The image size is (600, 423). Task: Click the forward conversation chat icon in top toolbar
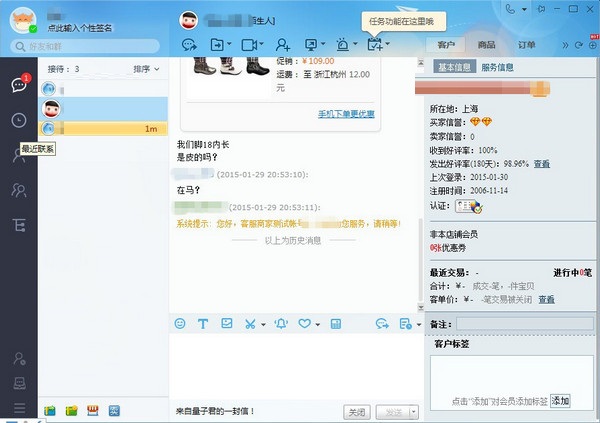click(x=189, y=45)
